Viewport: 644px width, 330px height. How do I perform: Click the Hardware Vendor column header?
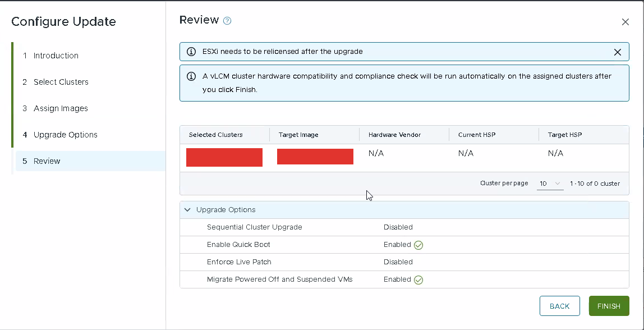(x=394, y=135)
